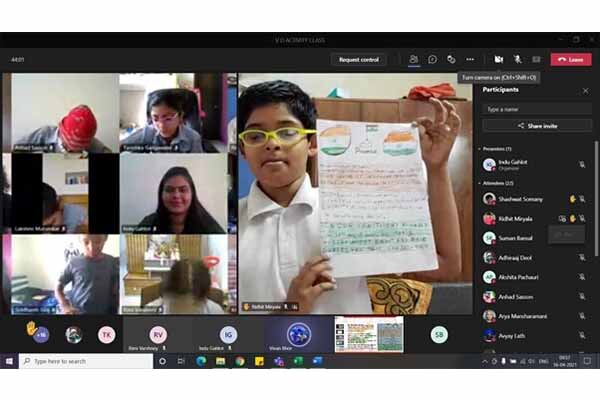
Task: Toggle the microphone mute button
Action: pyautogui.click(x=517, y=59)
